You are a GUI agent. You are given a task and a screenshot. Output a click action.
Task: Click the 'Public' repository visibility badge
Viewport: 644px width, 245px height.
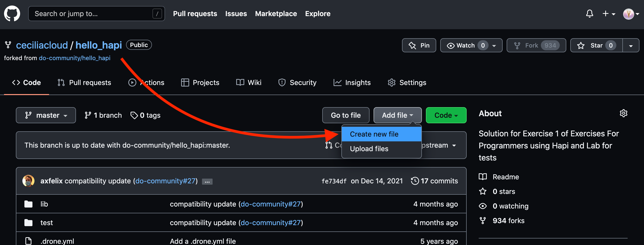pos(139,45)
